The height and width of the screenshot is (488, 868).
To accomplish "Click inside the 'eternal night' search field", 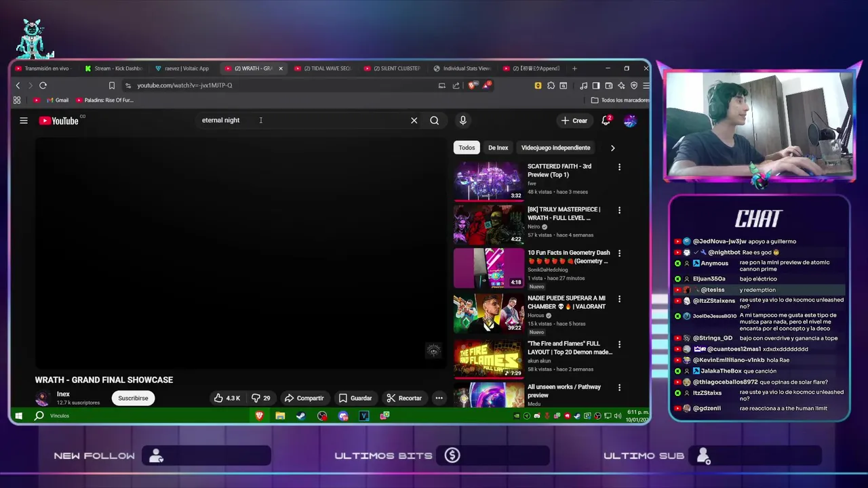I will [x=302, y=121].
